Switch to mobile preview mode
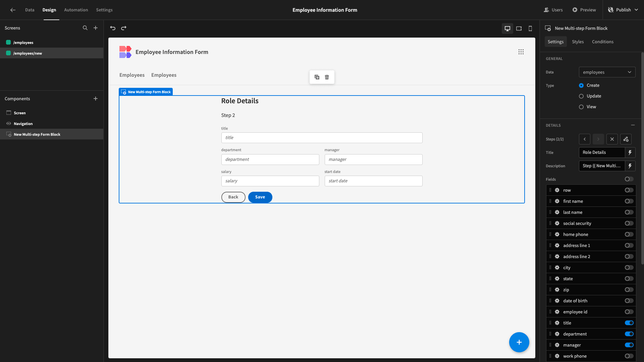 pyautogui.click(x=530, y=28)
